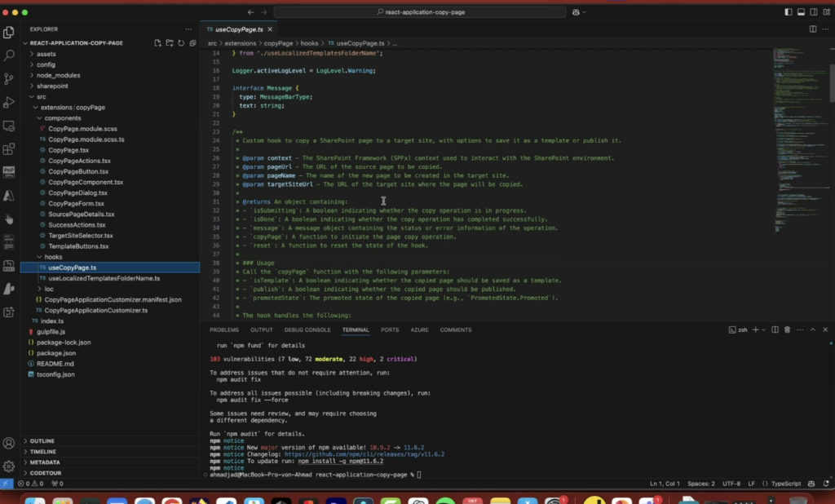Toggle the primary side bar visibility
This screenshot has height=504, width=835.
(788, 12)
